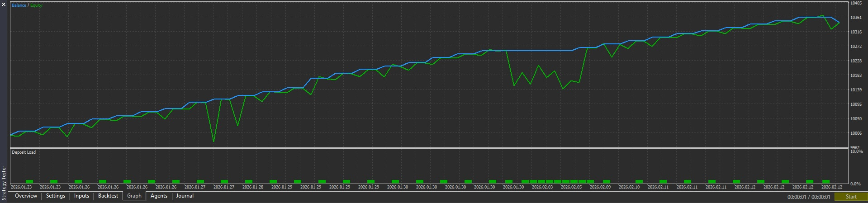The image size is (868, 203).
Task: Open the Settings tab
Action: pyautogui.click(x=56, y=196)
